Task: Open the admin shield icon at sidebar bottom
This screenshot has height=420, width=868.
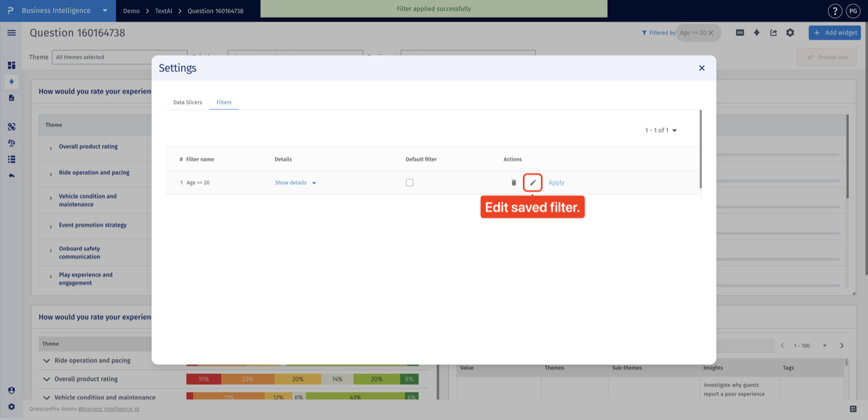Action: click(12, 391)
